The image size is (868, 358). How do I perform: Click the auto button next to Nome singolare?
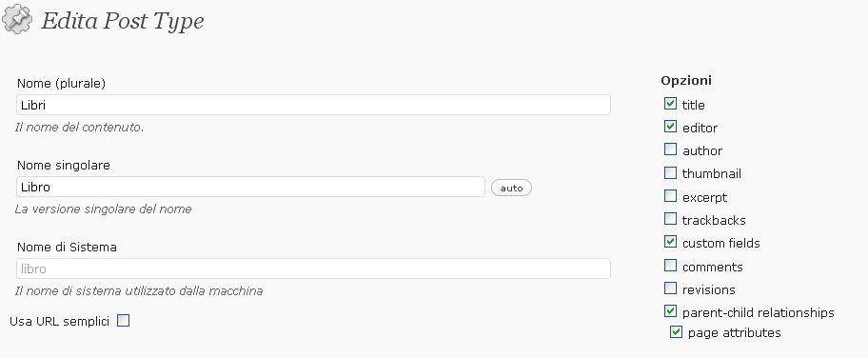(x=511, y=188)
